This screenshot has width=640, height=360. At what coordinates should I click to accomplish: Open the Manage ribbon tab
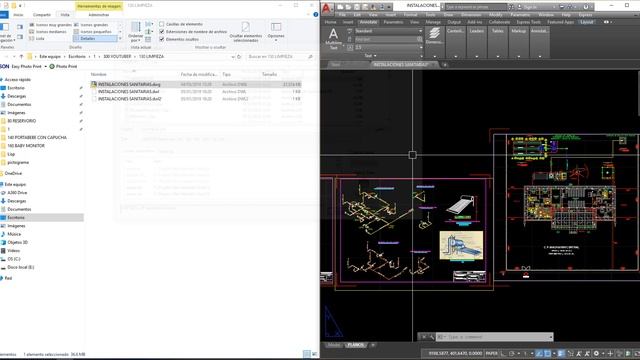point(433,22)
